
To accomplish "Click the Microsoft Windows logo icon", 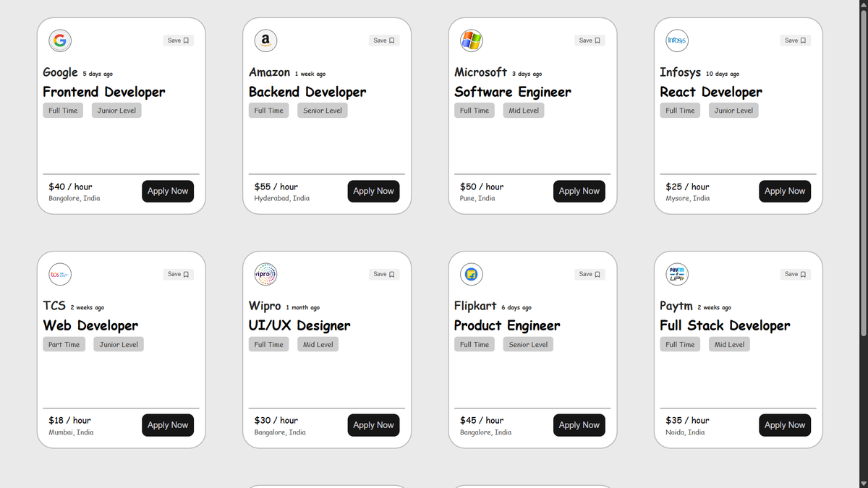I will [x=472, y=40].
